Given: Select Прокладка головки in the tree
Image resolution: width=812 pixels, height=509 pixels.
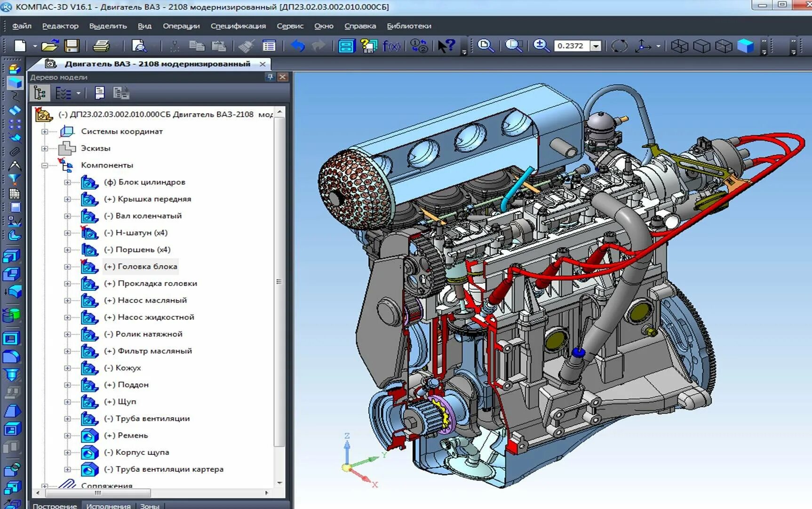Looking at the screenshot, I should (x=151, y=284).
